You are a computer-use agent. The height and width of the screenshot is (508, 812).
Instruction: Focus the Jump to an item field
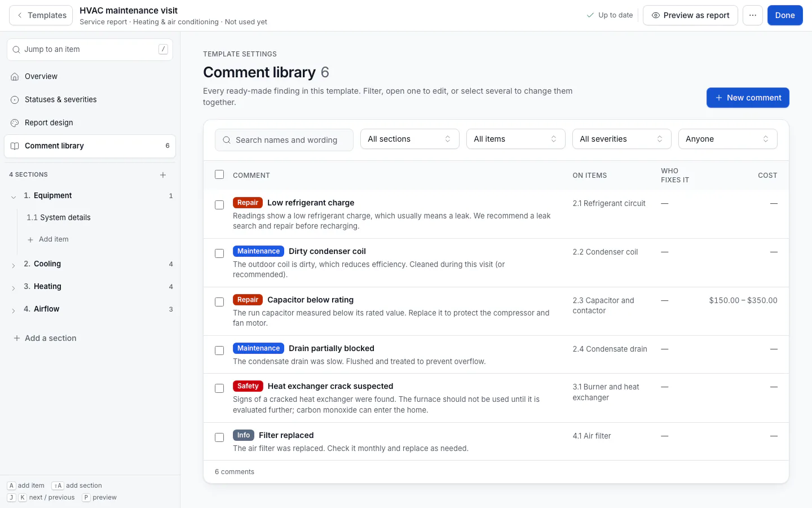tap(90, 50)
